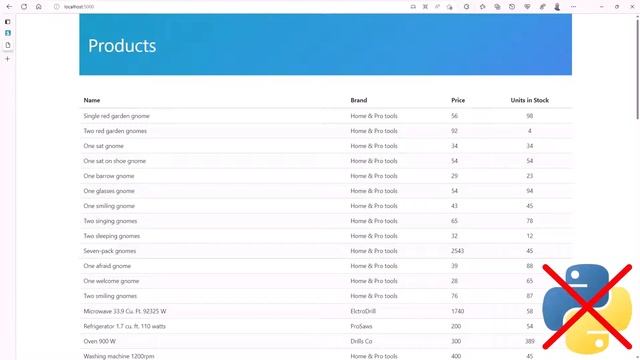
Task: Select "Microwave 33.9 Cu. Ft." product name
Action: click(125, 311)
